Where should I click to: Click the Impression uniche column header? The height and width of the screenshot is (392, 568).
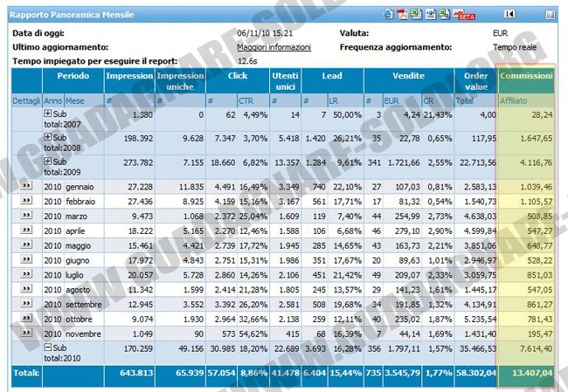(180, 81)
